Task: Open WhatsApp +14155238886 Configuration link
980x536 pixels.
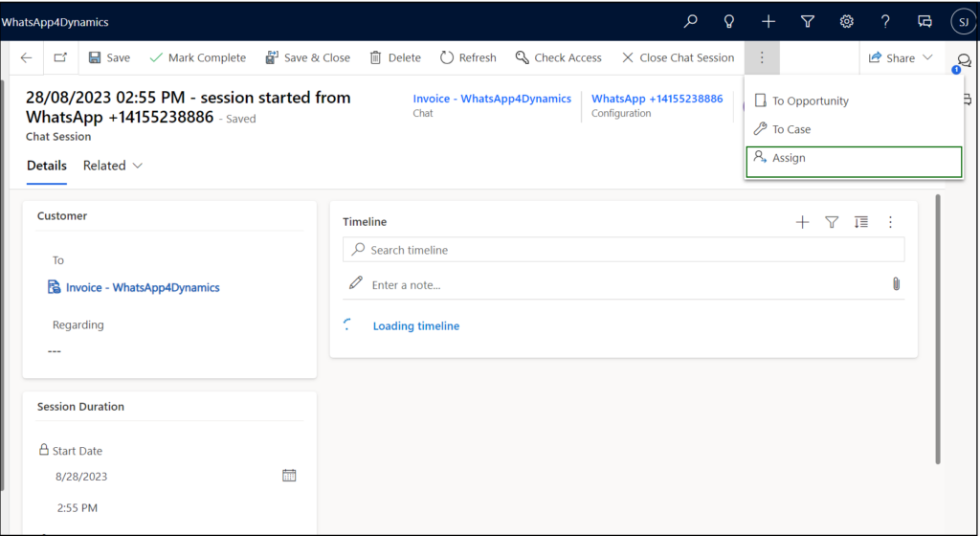Action: tap(657, 99)
